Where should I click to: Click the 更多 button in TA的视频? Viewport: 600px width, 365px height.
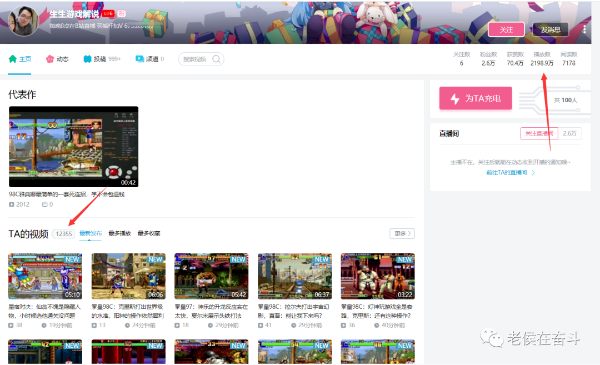[402, 233]
